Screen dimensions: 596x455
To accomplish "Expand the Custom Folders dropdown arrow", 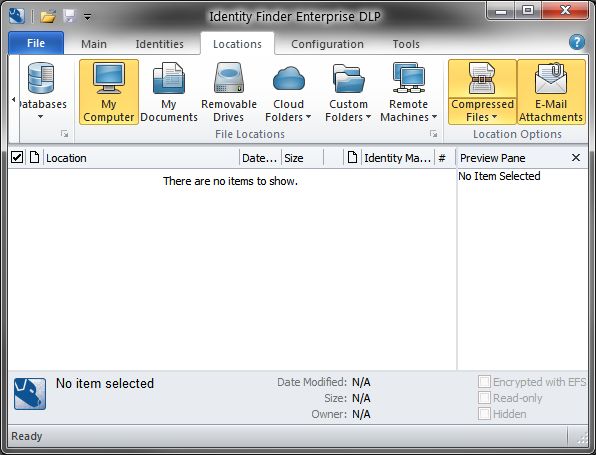I will point(368,117).
